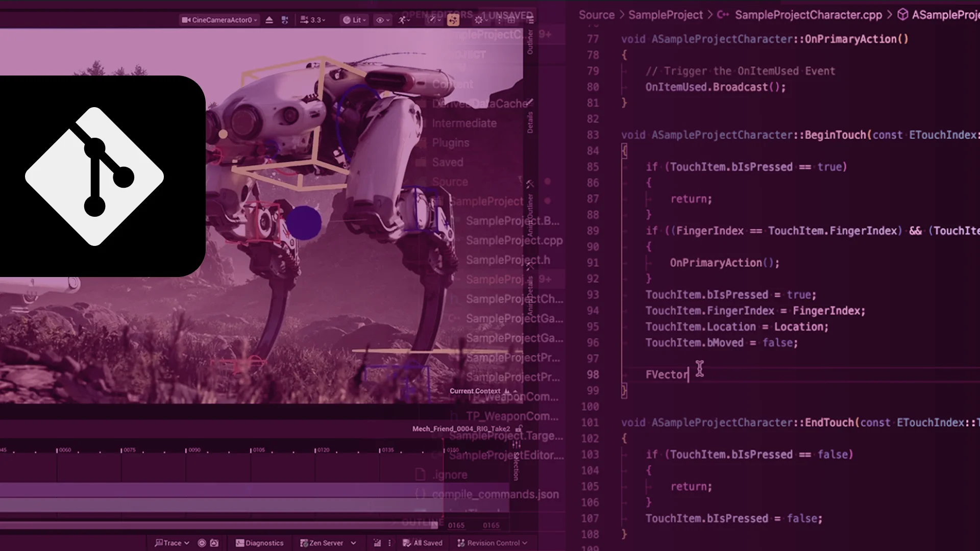Select the camera speed 3.3 control
Viewport: 980px width, 551px height.
tap(312, 20)
